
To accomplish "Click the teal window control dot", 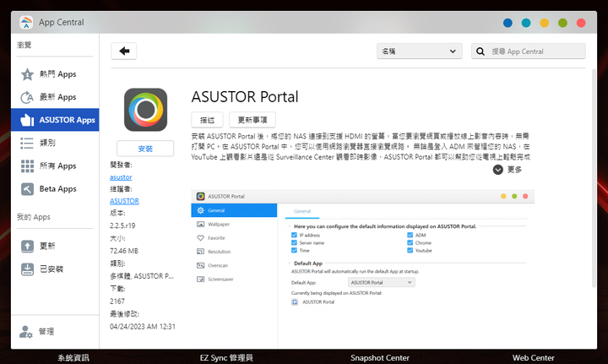I will 526,23.
